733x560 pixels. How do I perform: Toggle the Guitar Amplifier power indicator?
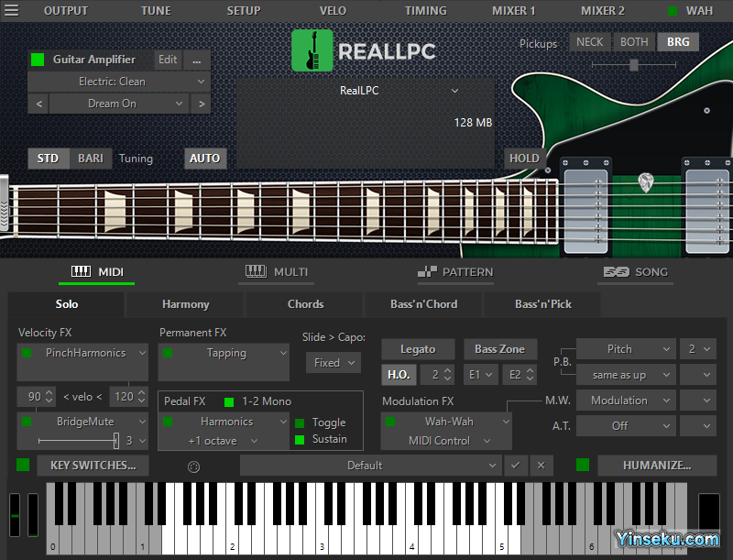point(38,60)
